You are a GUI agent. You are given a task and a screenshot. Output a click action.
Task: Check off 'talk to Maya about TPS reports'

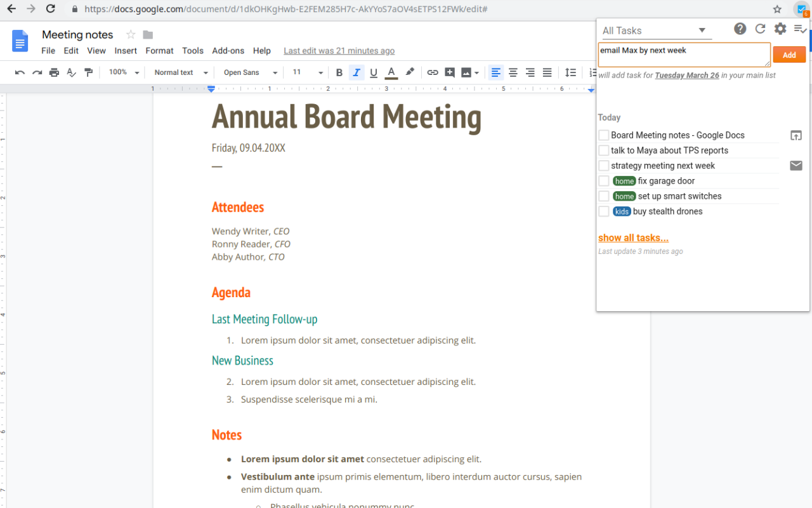(603, 150)
